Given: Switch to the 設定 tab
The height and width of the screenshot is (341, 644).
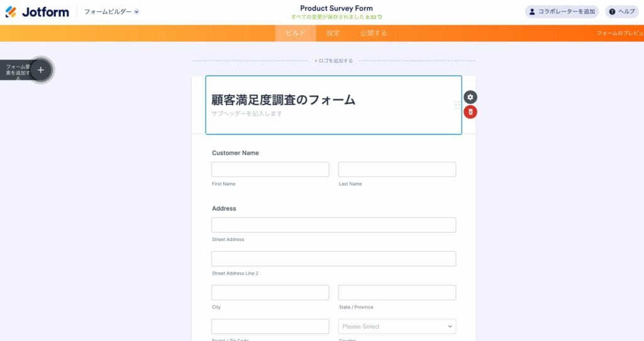Looking at the screenshot, I should [x=333, y=33].
